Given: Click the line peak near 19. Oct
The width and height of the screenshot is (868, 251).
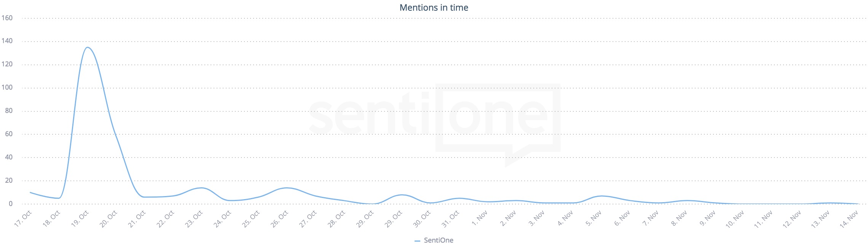Looking at the screenshot, I should (x=88, y=47).
